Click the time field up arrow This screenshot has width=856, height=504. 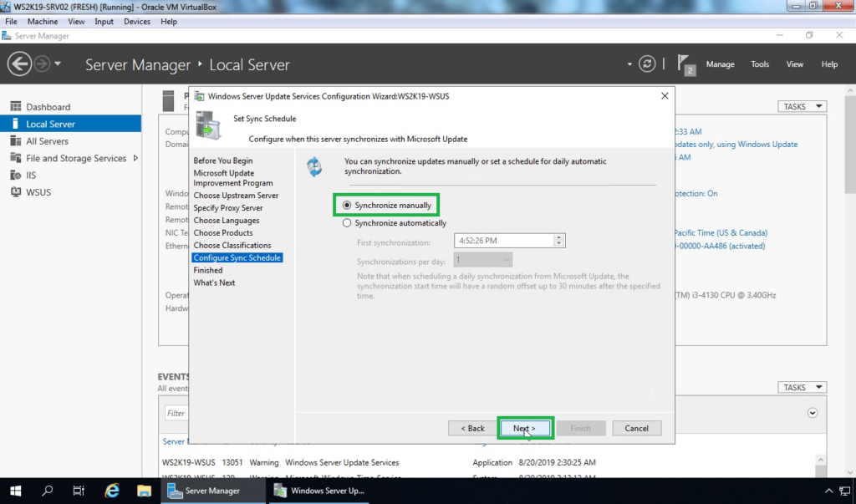(x=559, y=237)
